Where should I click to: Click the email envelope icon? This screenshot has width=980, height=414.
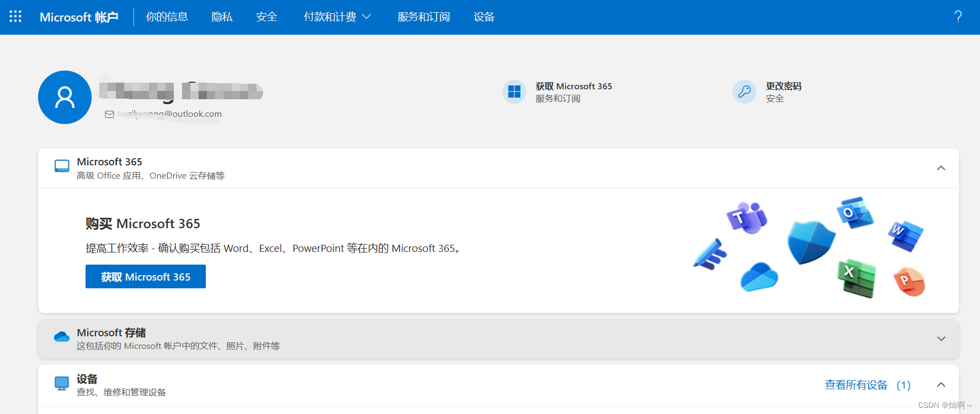(109, 114)
